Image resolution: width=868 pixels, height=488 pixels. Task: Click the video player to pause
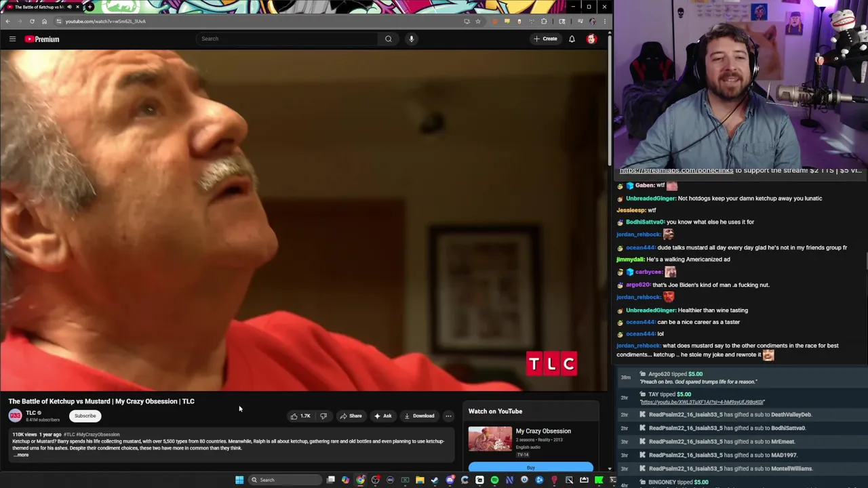pos(304,220)
